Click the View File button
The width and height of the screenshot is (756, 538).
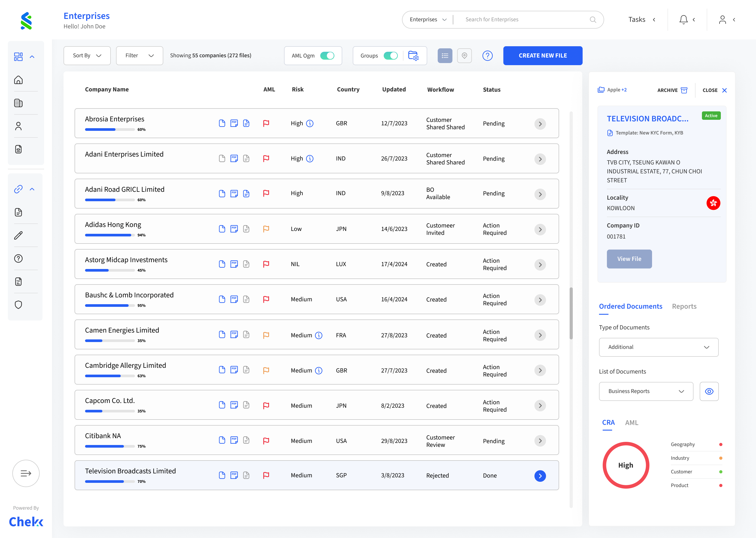pyautogui.click(x=629, y=259)
